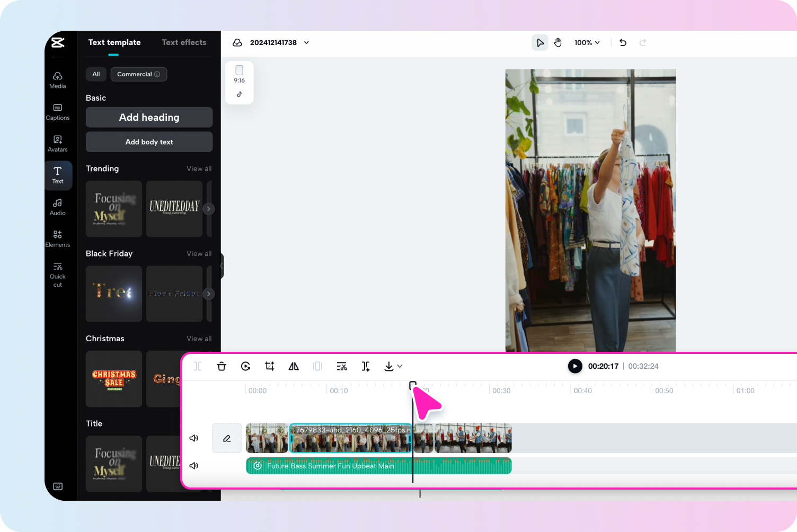The image size is (797, 532).
Task: Click the Add heading button
Action: (x=149, y=117)
